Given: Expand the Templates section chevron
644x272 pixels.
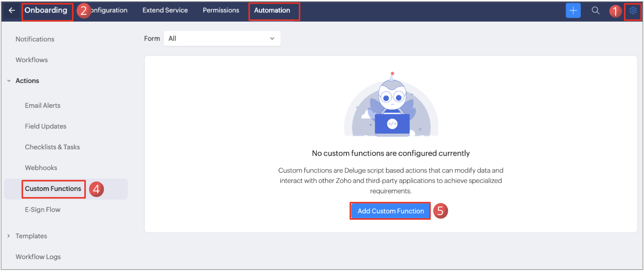Looking at the screenshot, I should point(9,236).
